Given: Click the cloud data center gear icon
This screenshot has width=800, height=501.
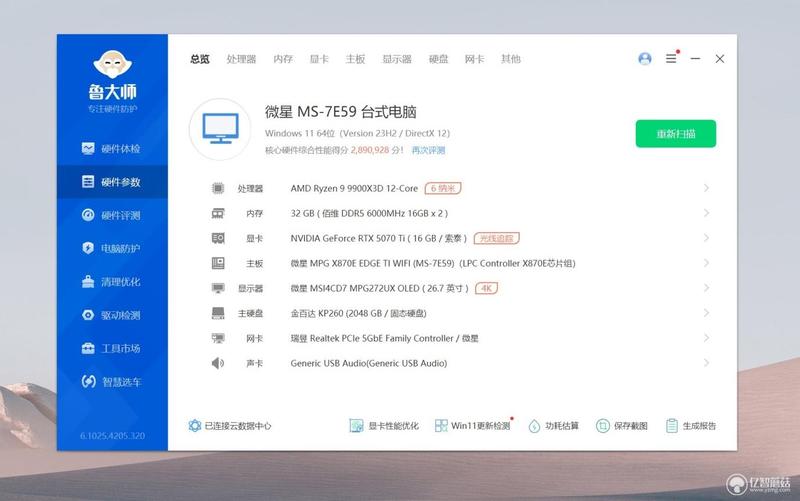Looking at the screenshot, I should (x=194, y=425).
